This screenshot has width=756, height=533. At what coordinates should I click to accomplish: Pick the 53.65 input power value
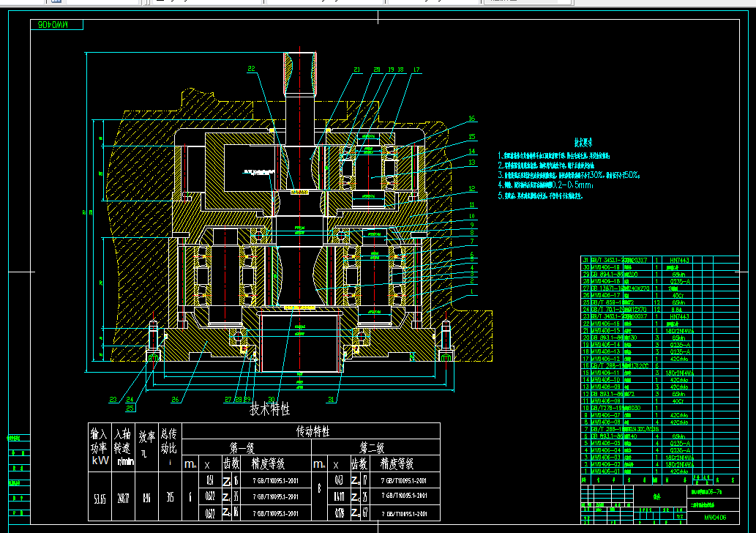(100, 499)
